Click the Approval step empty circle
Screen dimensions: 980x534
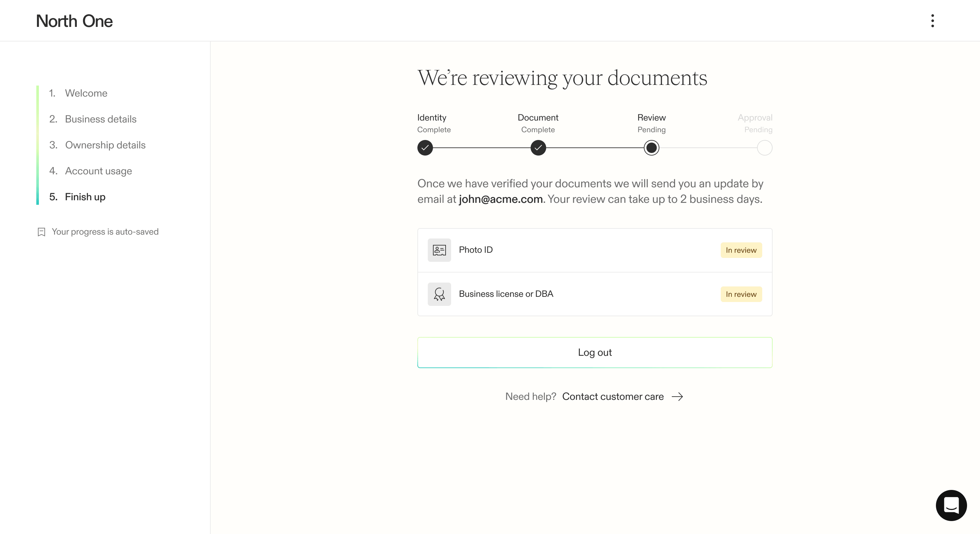(x=764, y=147)
